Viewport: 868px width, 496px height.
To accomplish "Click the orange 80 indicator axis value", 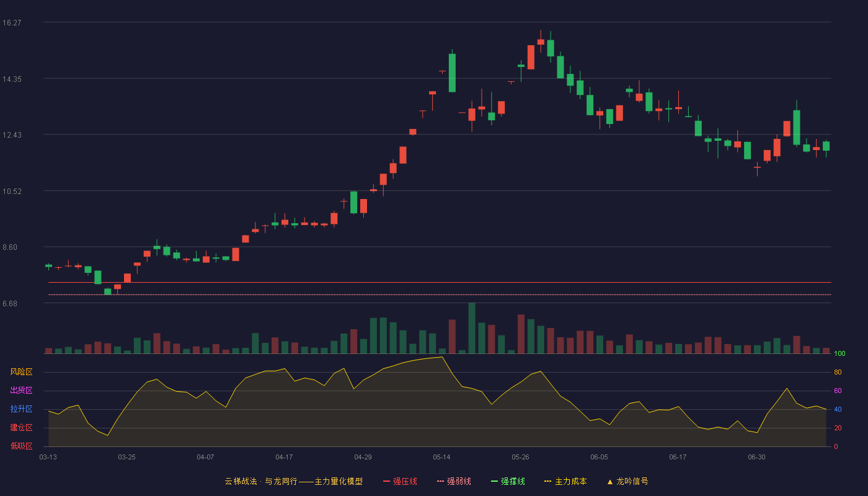I will [838, 373].
